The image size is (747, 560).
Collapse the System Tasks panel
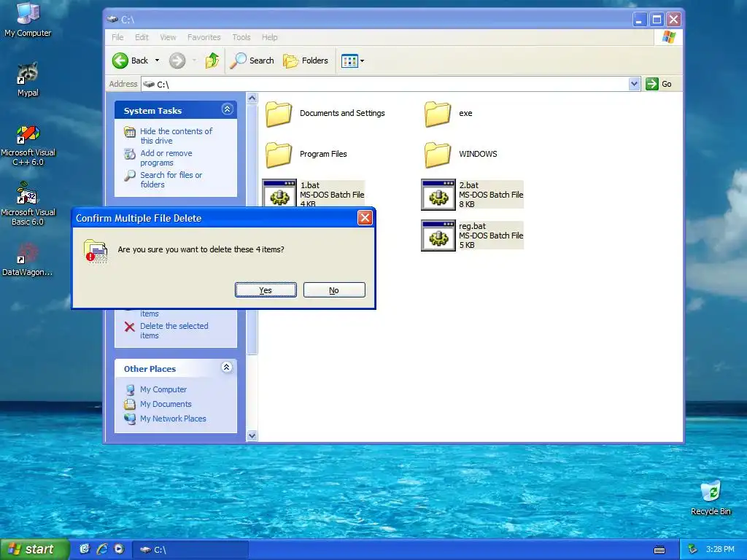[228, 109]
